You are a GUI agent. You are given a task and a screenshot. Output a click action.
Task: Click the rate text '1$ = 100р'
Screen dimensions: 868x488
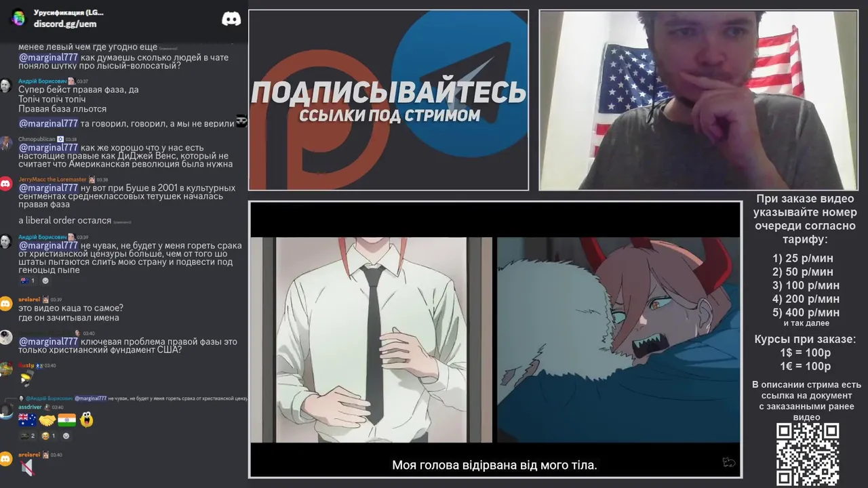click(x=805, y=352)
